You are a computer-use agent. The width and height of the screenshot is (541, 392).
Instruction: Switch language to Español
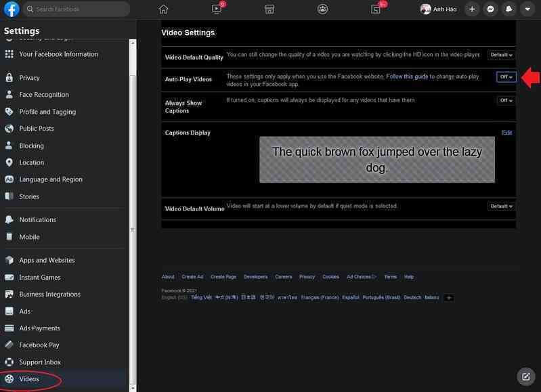click(351, 297)
